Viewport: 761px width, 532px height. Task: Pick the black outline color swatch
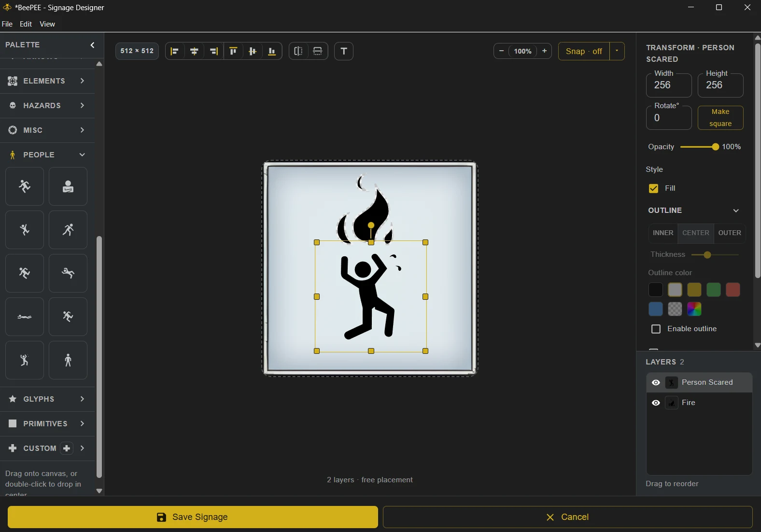655,290
